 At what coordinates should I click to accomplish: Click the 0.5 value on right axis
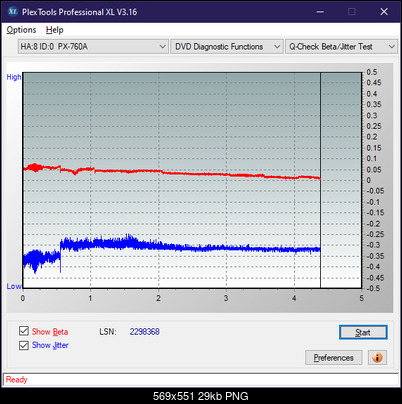point(372,72)
